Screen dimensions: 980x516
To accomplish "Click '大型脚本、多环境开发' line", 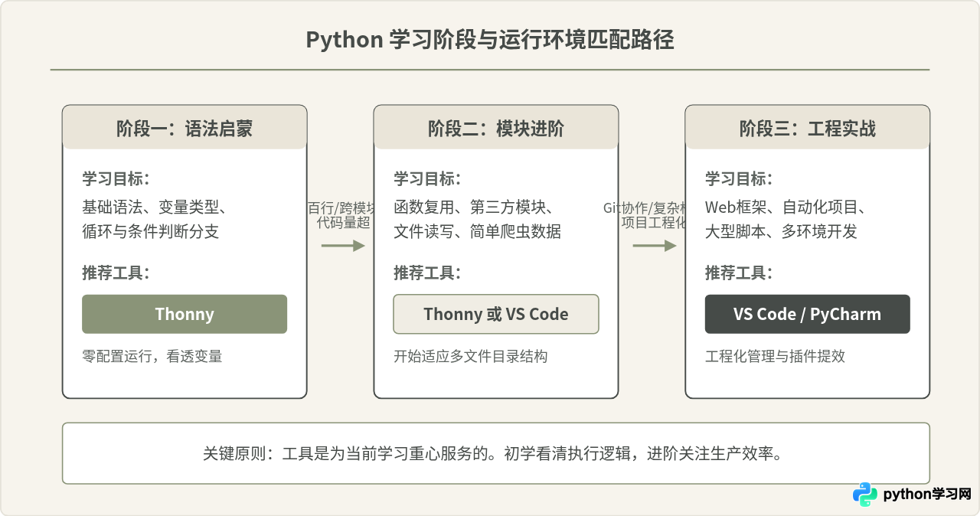I will pos(781,231).
